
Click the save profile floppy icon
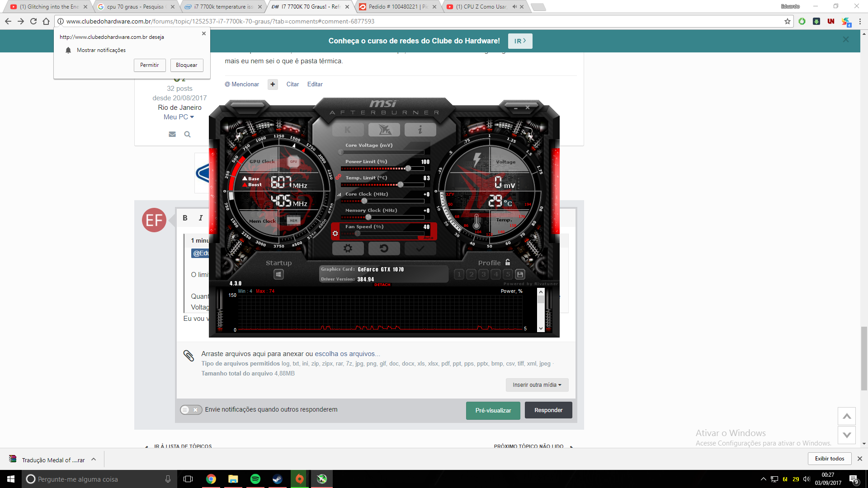[520, 274]
